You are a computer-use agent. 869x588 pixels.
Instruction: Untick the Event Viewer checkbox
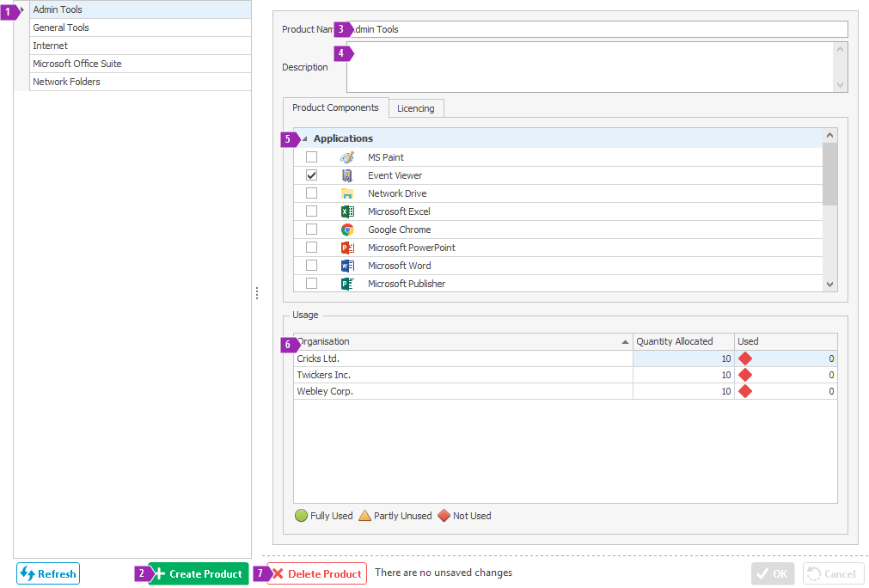click(x=311, y=175)
